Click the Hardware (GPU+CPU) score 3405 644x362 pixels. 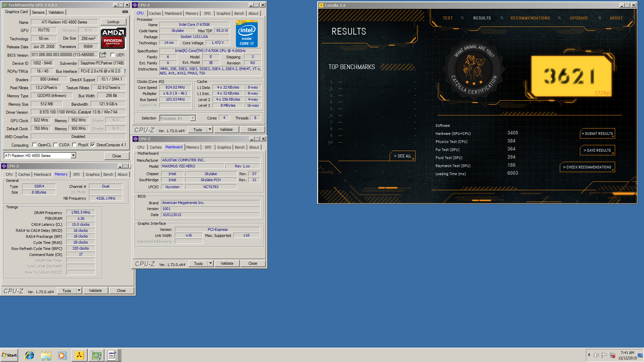512,133
